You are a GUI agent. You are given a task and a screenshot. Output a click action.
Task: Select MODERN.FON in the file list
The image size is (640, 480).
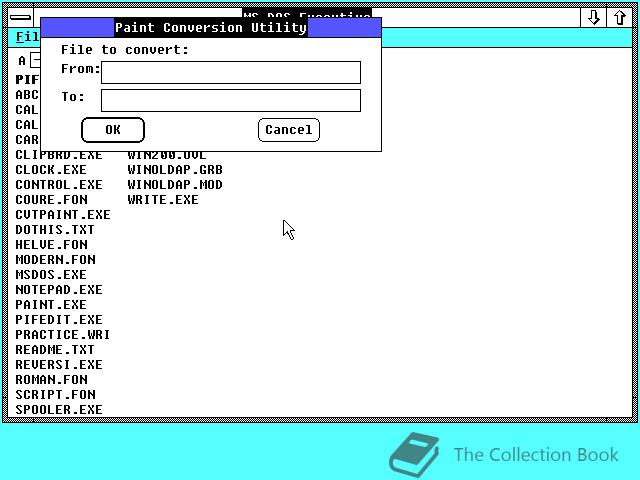pyautogui.click(x=56, y=260)
